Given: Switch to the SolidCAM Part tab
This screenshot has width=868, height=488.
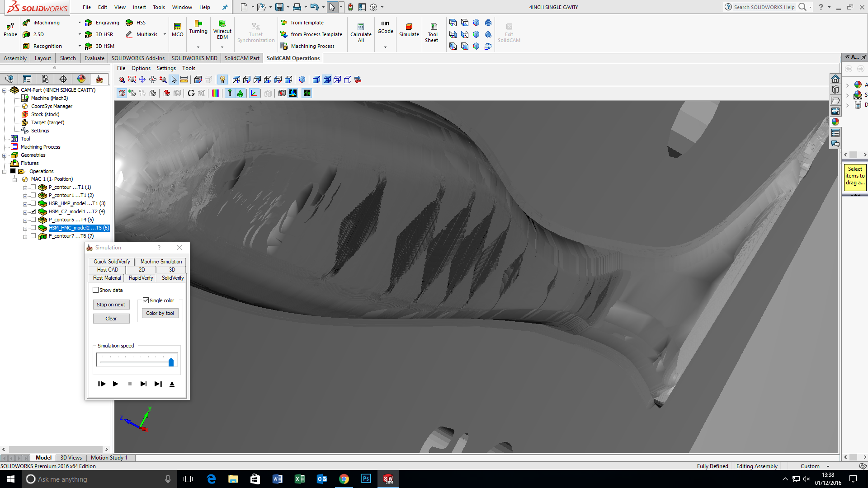Looking at the screenshot, I should click(242, 58).
